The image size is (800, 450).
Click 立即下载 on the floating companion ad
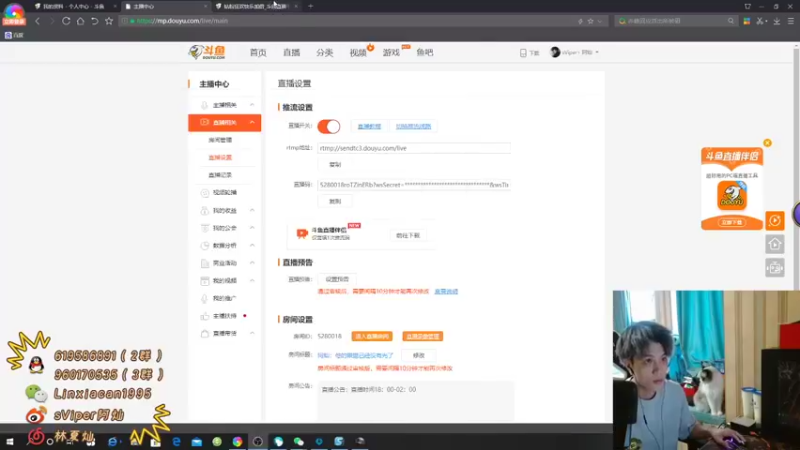pos(732,222)
